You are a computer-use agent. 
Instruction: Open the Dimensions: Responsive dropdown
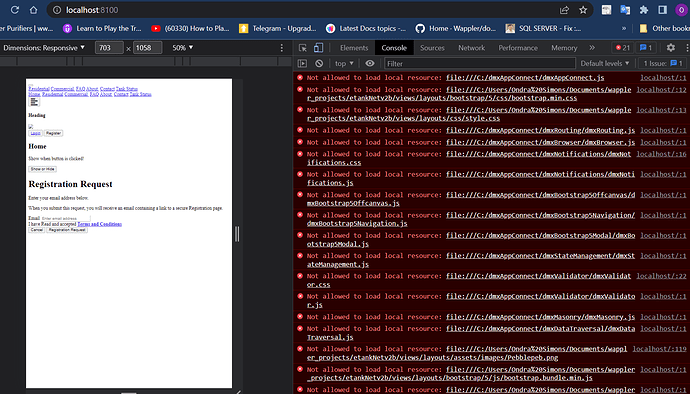tap(44, 48)
